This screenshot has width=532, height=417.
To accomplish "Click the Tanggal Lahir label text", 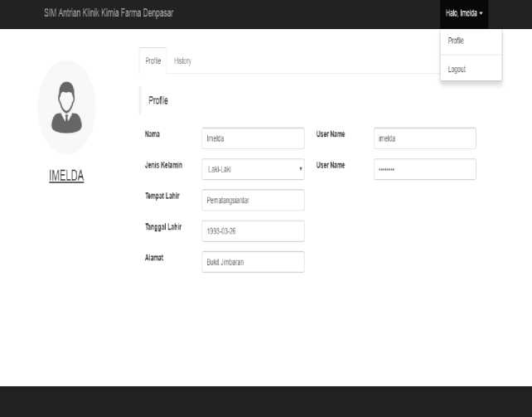I will (x=163, y=226).
